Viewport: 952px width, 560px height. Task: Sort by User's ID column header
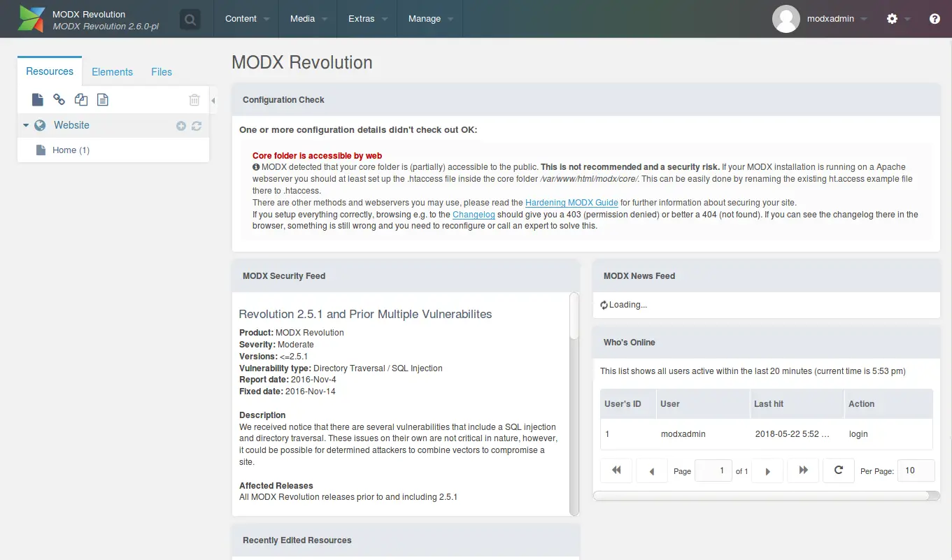click(627, 404)
